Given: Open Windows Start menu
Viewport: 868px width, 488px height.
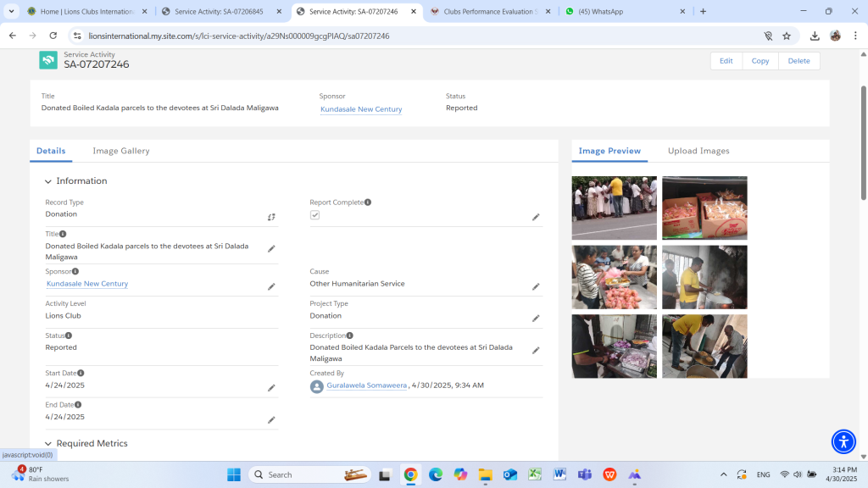Looking at the screenshot, I should tap(234, 474).
